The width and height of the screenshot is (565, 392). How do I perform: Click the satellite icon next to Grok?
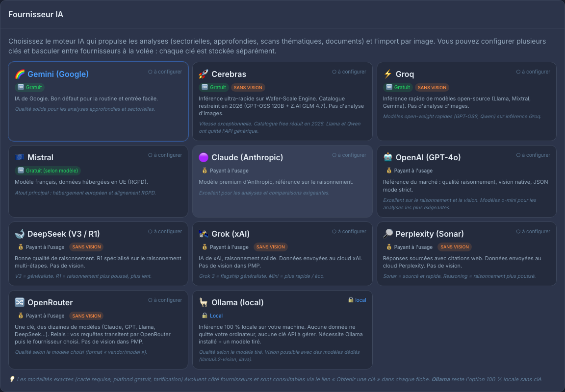[x=204, y=234]
